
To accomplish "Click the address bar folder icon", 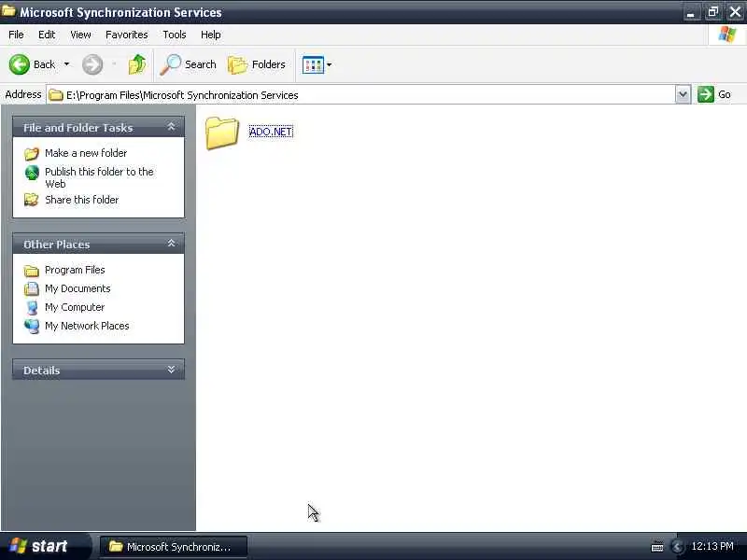I will pos(56,95).
